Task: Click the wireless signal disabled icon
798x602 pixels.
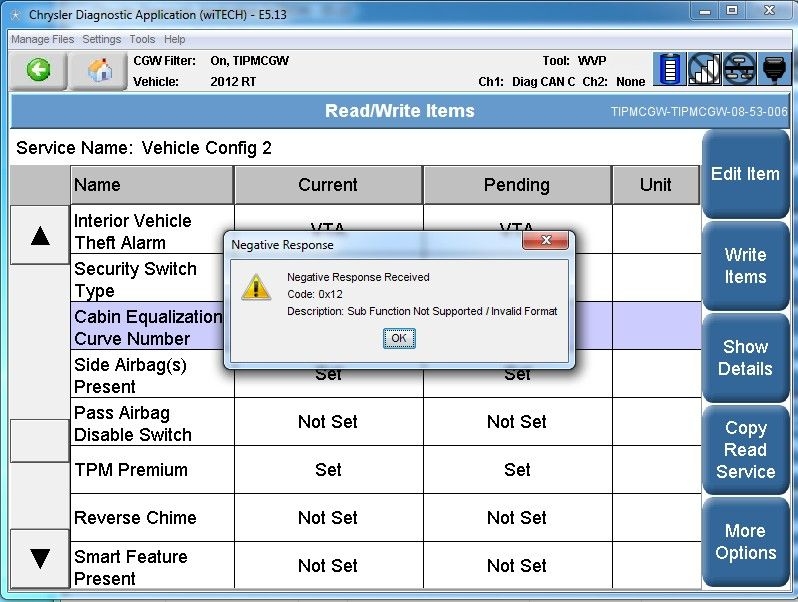Action: pos(704,69)
